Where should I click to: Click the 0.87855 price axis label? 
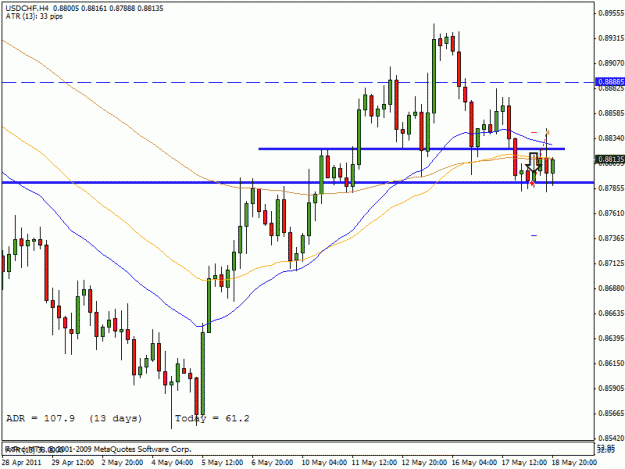pyautogui.click(x=611, y=188)
